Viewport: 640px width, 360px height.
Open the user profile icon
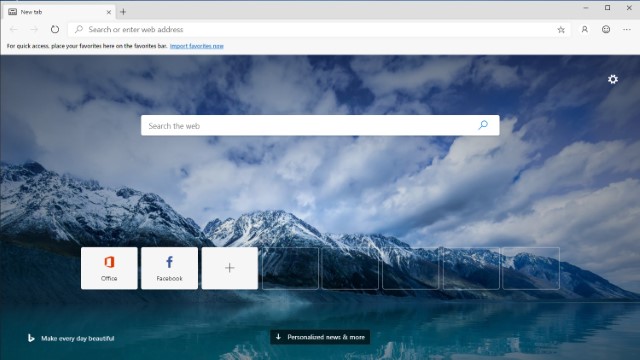(584, 29)
